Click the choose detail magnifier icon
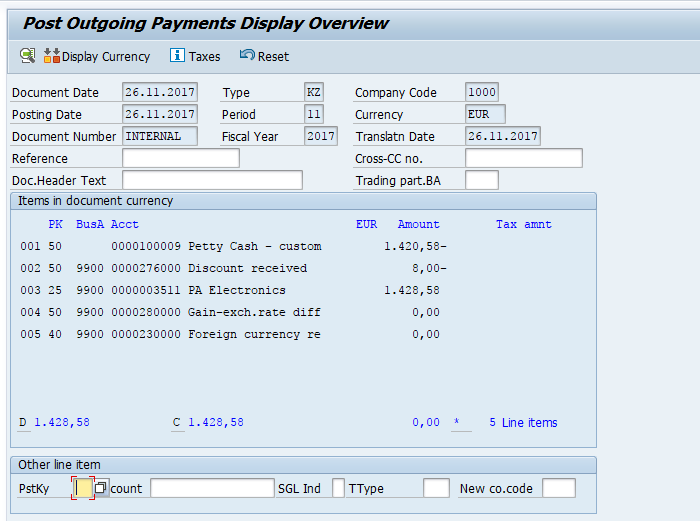The height and width of the screenshot is (521, 700). click(x=27, y=56)
